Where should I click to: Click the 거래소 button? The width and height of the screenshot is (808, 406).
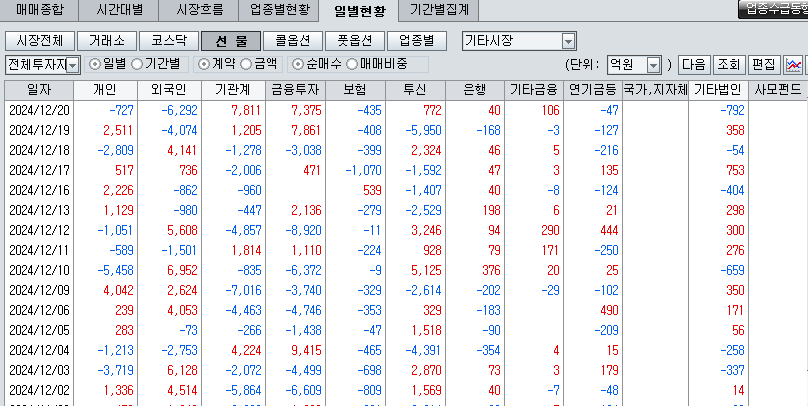pyautogui.click(x=106, y=41)
